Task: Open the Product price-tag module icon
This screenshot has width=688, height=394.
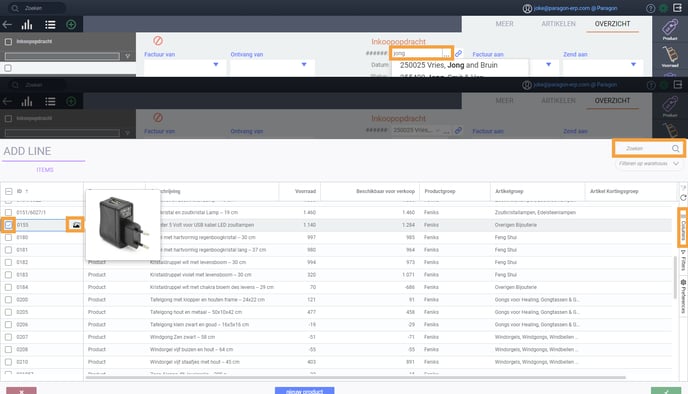Action: click(x=670, y=29)
